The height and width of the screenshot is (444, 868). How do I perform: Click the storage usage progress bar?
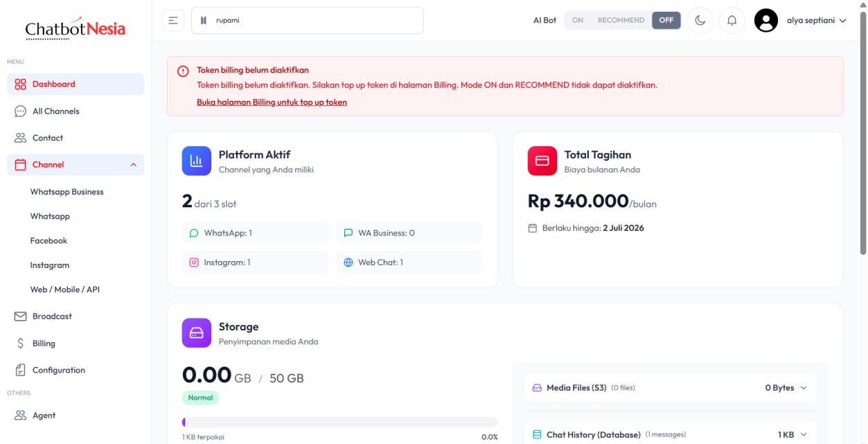pyautogui.click(x=339, y=422)
